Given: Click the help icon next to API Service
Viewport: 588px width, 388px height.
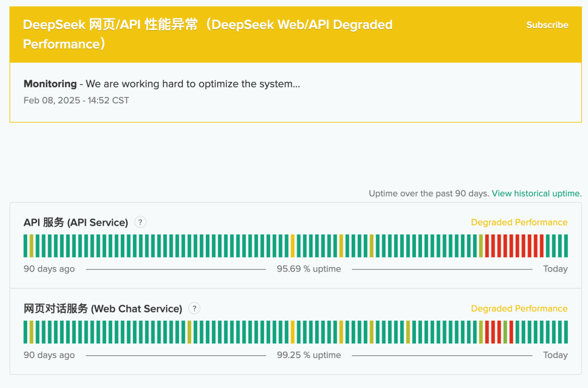Looking at the screenshot, I should click(140, 223).
